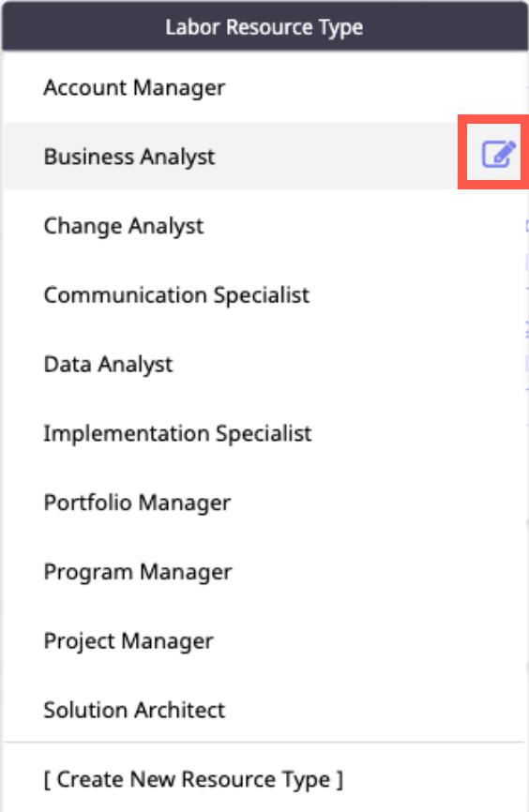Choose Implementation Specialist resource type
This screenshot has height=812, width=529.
(264, 433)
